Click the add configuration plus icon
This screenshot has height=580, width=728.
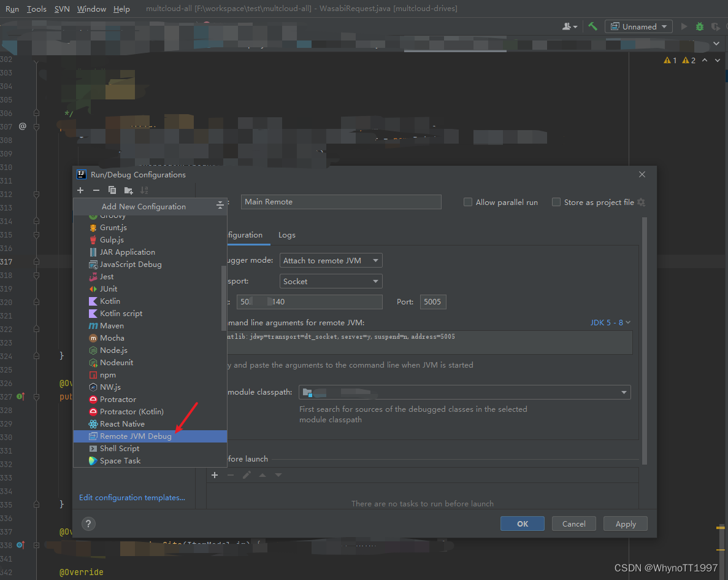click(x=80, y=190)
